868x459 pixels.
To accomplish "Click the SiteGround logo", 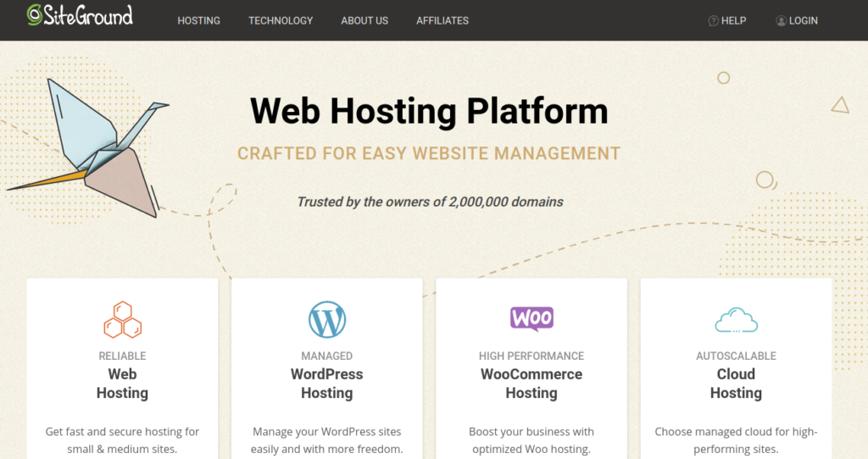I will pos(80,15).
